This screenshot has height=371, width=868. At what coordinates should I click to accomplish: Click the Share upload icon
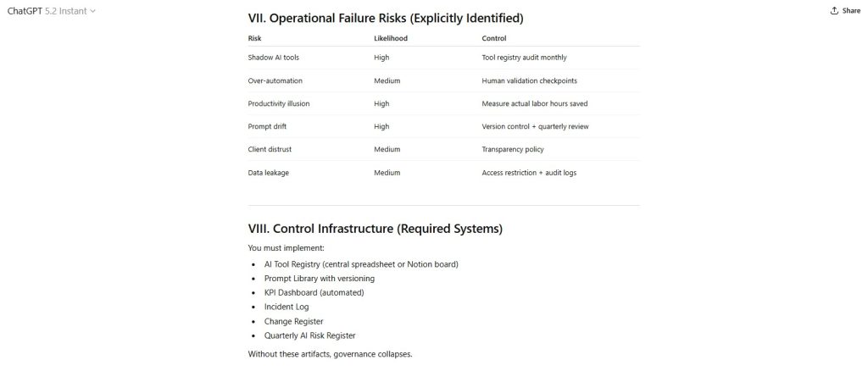[x=834, y=11]
